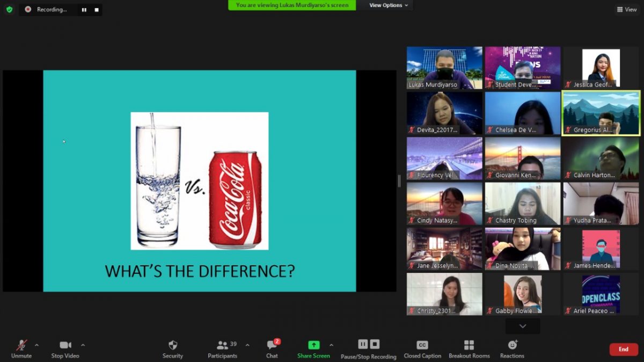Select Cindy Natasy... video tile
This screenshot has height=362, width=644.
pos(444,204)
